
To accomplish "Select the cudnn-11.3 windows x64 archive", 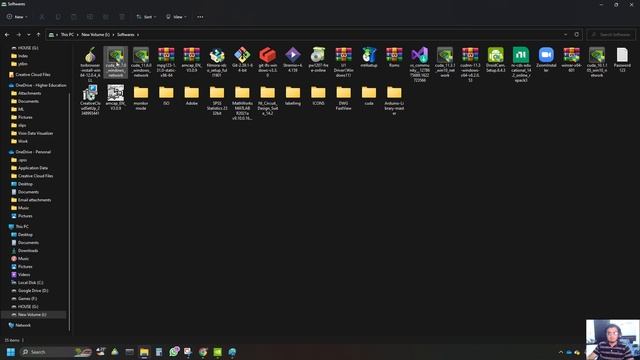I will 470,64.
